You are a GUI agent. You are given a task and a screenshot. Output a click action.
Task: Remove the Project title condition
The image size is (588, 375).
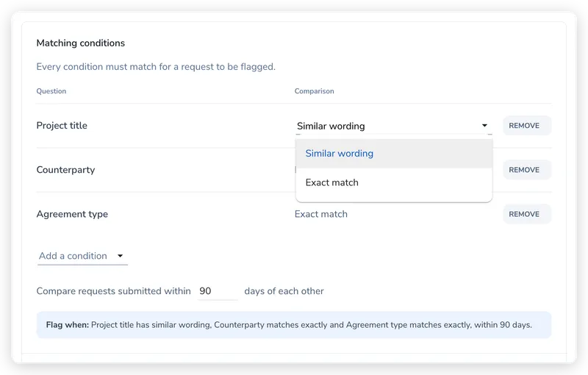527,126
